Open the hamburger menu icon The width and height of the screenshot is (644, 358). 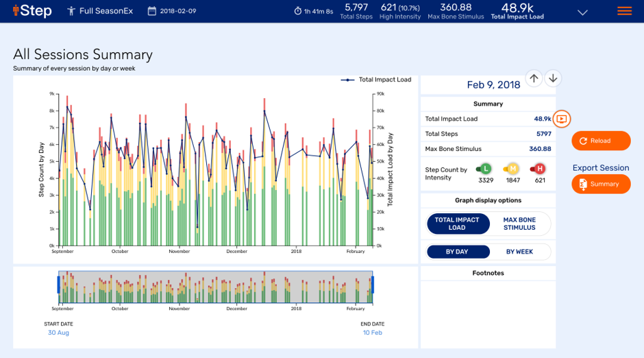coord(624,11)
